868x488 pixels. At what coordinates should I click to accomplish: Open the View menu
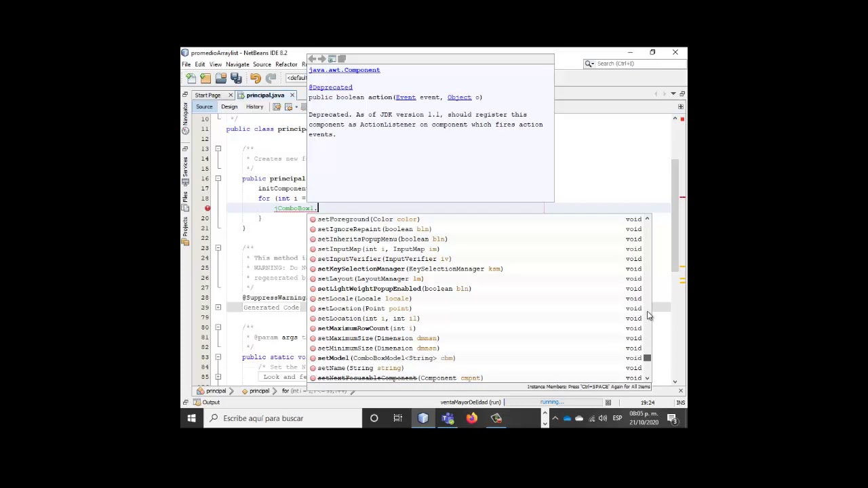pyautogui.click(x=216, y=64)
